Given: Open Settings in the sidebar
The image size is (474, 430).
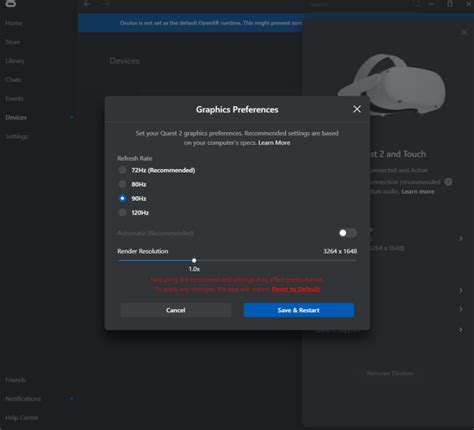Looking at the screenshot, I should tap(17, 136).
